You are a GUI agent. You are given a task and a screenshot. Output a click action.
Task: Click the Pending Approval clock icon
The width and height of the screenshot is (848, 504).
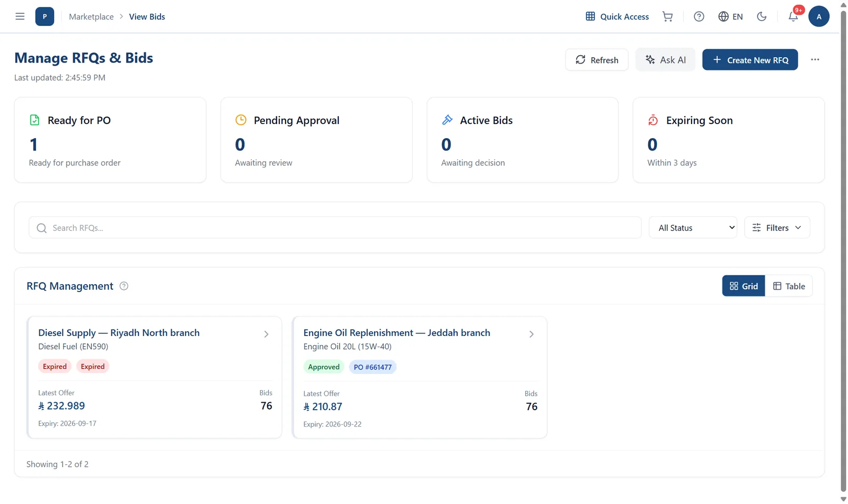click(x=241, y=120)
